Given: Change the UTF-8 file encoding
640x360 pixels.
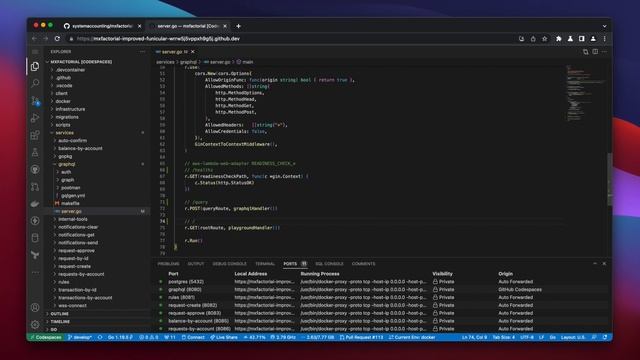Looking at the screenshot, I should [x=527, y=337].
